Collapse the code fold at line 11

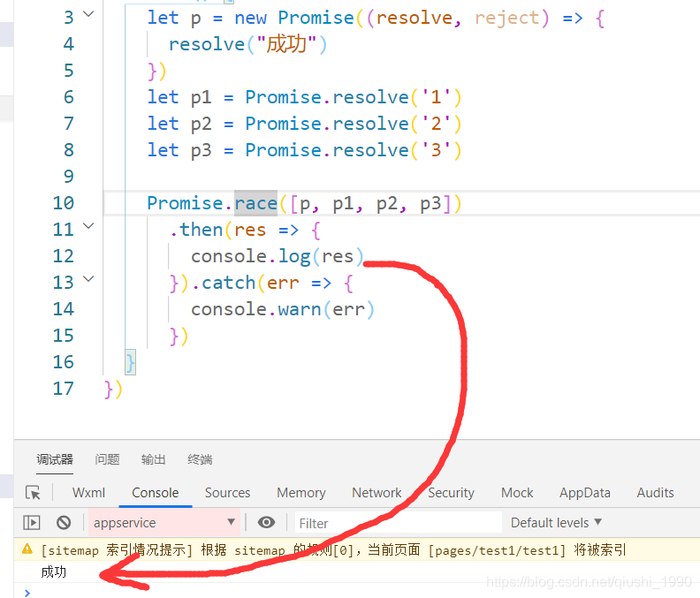pyautogui.click(x=89, y=226)
